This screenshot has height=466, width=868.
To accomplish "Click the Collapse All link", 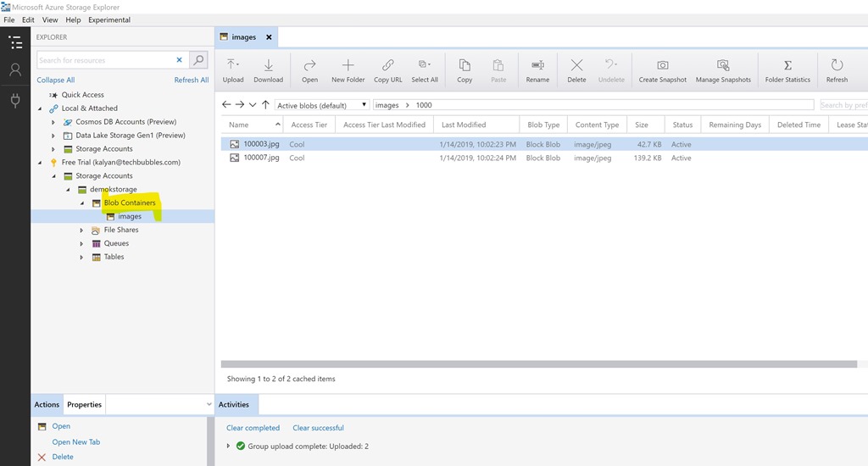I will (x=55, y=80).
